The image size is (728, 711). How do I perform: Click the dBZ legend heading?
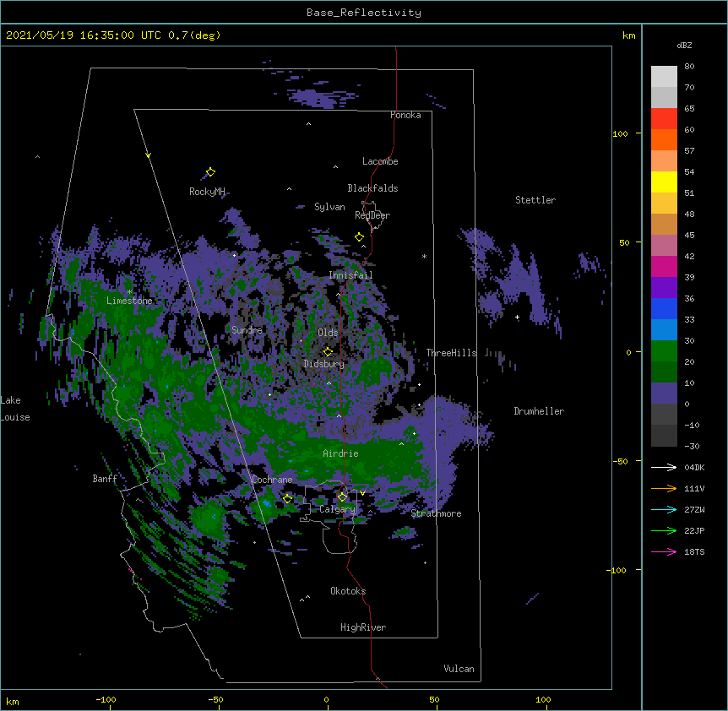684,45
